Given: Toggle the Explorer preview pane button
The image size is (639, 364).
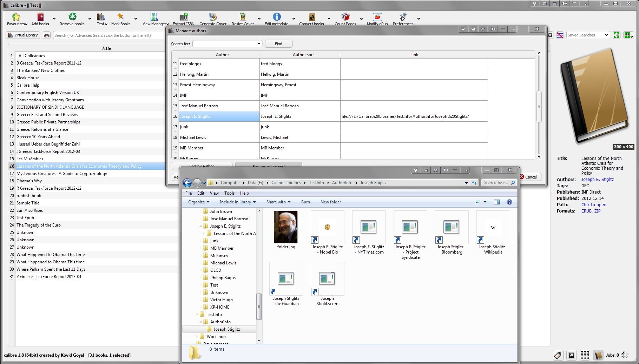Looking at the screenshot, I should [x=497, y=202].
